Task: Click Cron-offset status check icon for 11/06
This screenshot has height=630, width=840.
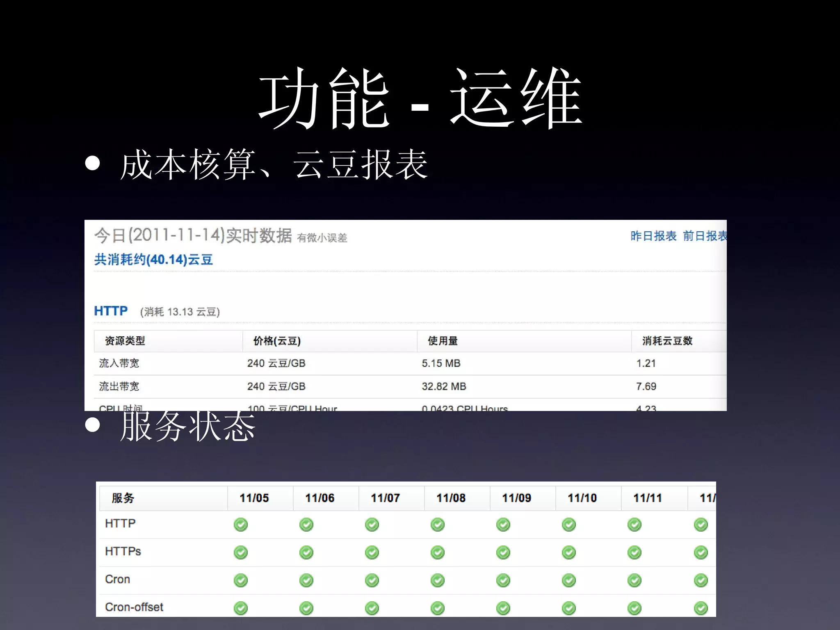Action: tap(306, 608)
